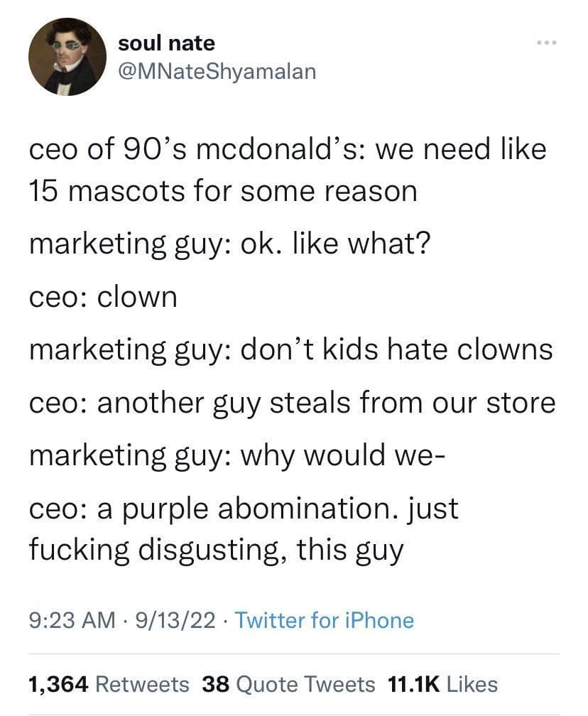Open the tweet's three-dot more options menu
The height and width of the screenshot is (716, 588).
[547, 44]
